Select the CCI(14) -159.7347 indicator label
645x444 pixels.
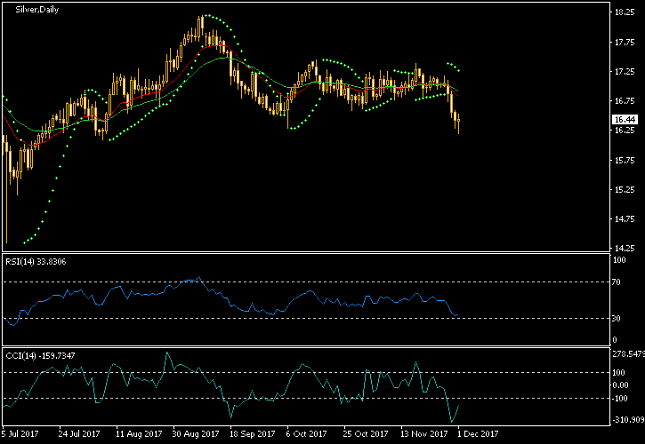coord(40,356)
